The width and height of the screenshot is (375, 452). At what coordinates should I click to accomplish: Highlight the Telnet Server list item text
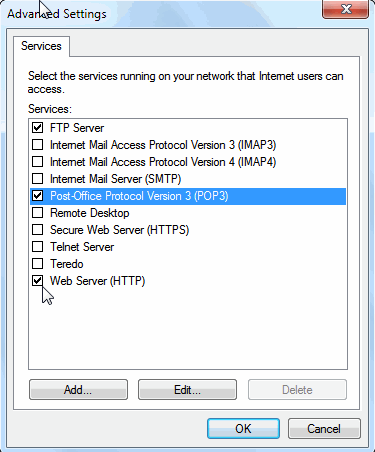[x=82, y=247]
